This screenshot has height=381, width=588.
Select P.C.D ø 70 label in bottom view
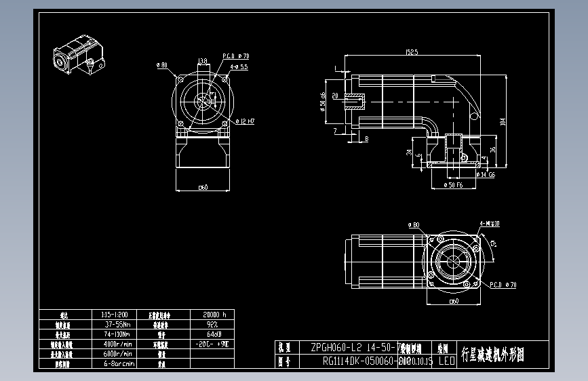click(x=503, y=285)
